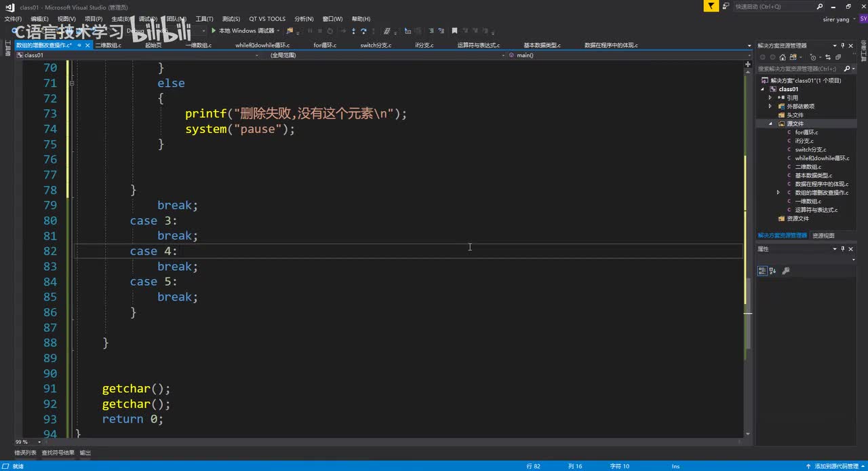Open the 输出 bottom panel tab
The height and width of the screenshot is (471, 868).
(85, 453)
